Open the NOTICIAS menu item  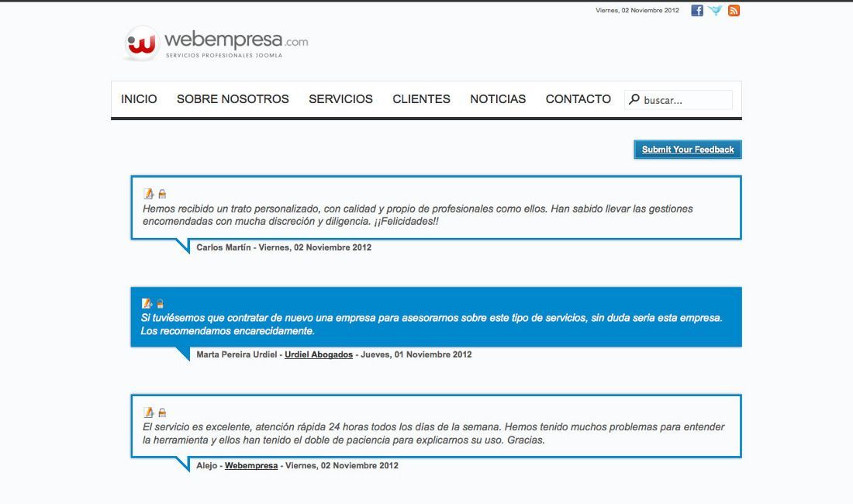[x=498, y=99]
